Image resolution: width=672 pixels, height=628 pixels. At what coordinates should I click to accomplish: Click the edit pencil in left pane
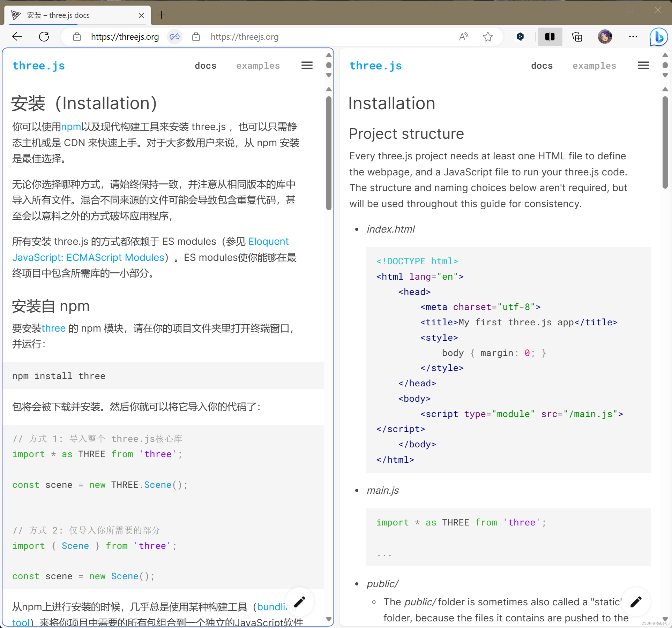(x=299, y=602)
